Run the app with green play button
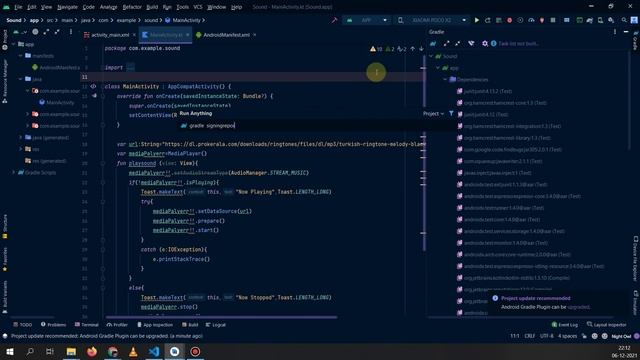The width and height of the screenshot is (640, 360). pyautogui.click(x=477, y=20)
